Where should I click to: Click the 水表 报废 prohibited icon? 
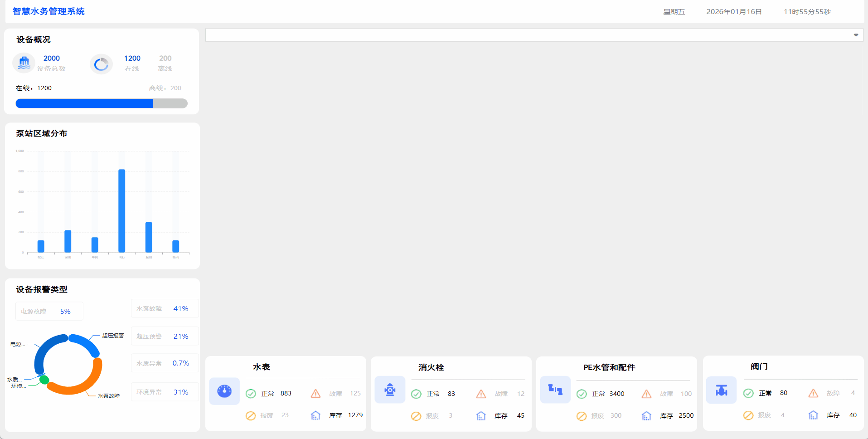(x=251, y=416)
